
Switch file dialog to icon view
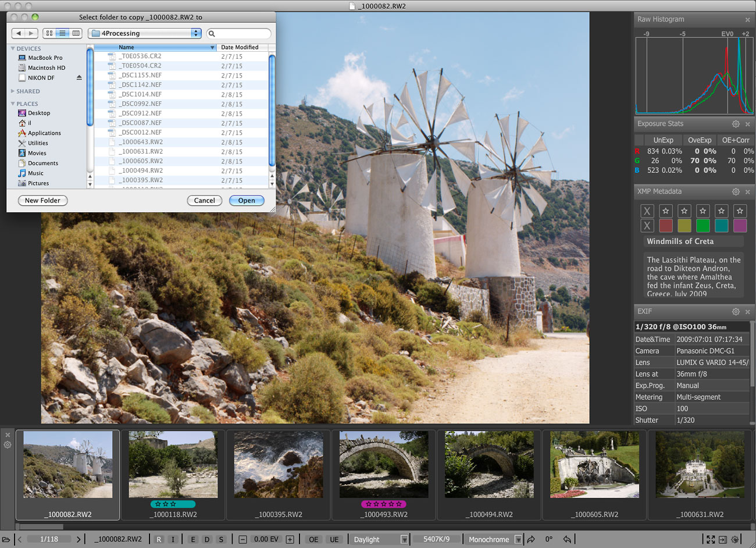tap(49, 33)
